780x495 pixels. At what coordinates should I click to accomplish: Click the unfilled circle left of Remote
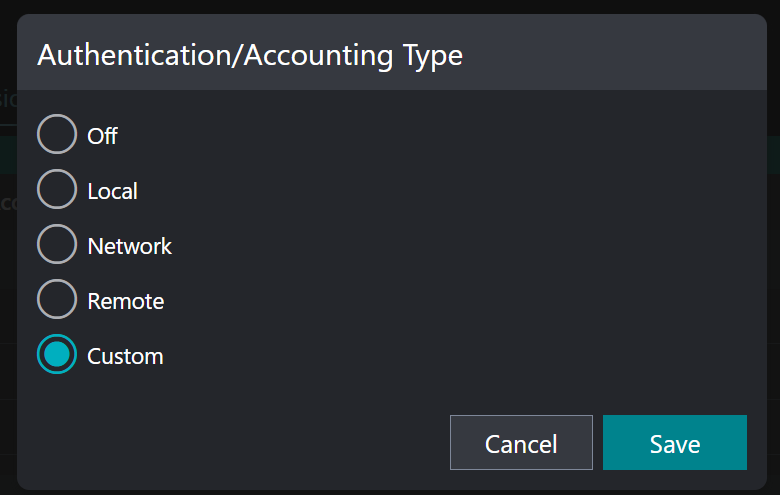click(x=57, y=300)
